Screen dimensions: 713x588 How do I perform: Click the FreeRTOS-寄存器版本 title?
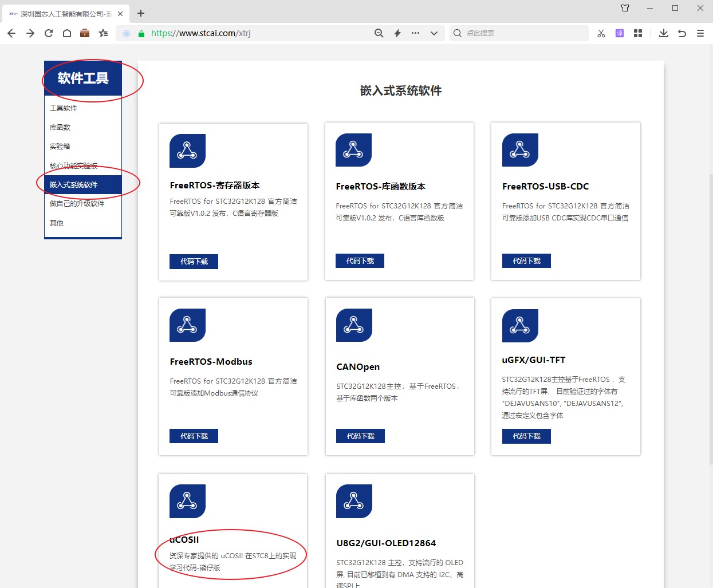tap(215, 186)
